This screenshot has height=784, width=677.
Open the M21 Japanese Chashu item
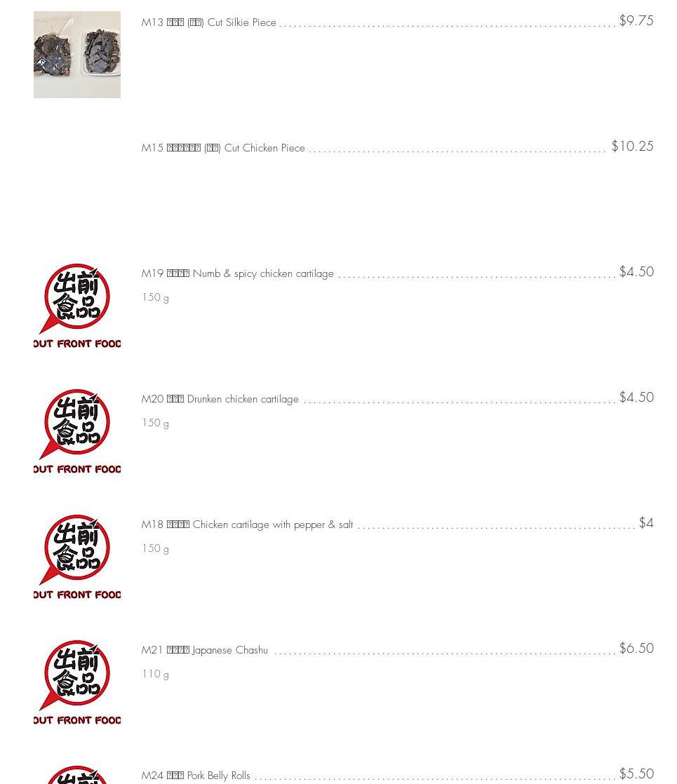204,650
